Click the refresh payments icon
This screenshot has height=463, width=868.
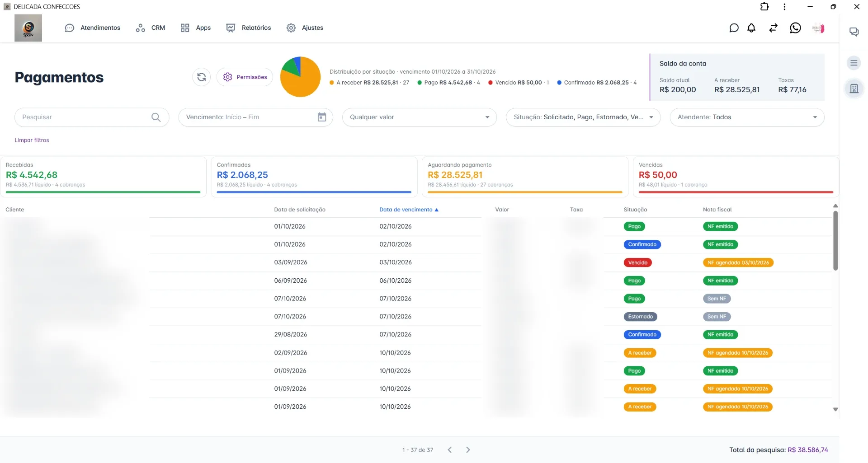pyautogui.click(x=202, y=77)
